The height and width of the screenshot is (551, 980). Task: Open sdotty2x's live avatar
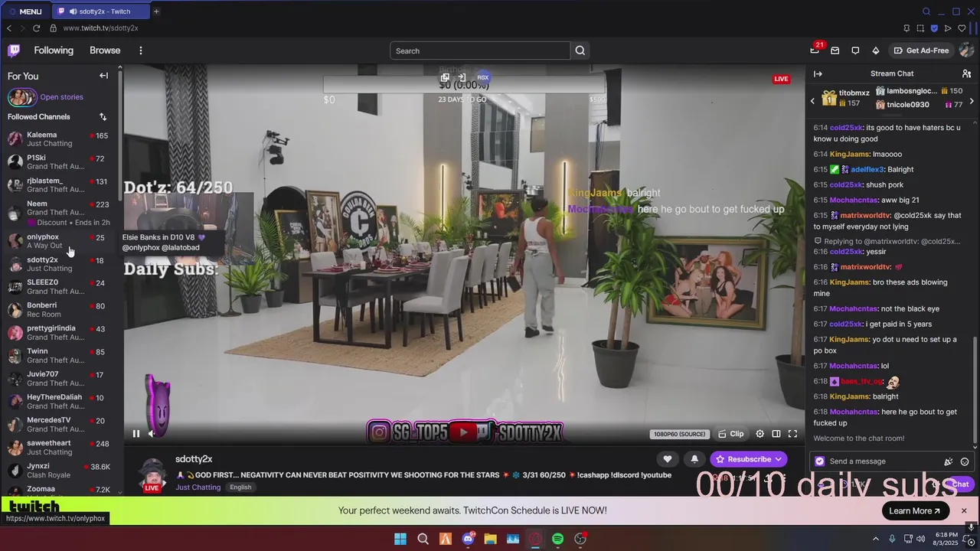pyautogui.click(x=152, y=475)
